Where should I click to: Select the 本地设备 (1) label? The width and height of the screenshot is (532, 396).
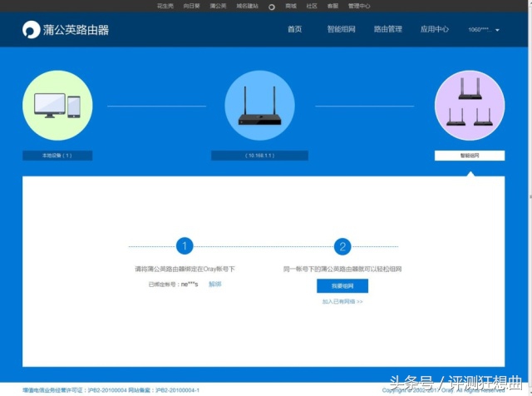click(x=57, y=156)
